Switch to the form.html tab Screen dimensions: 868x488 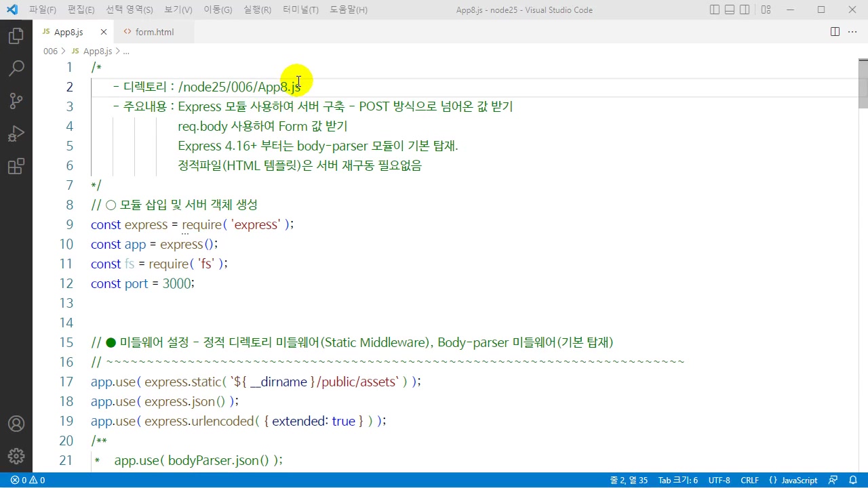pyautogui.click(x=154, y=32)
